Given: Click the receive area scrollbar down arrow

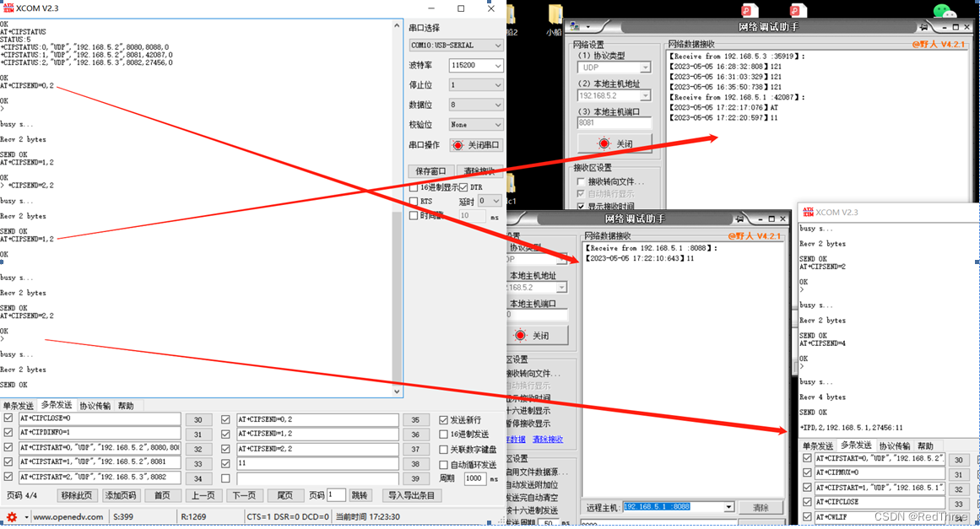Looking at the screenshot, I should click(x=397, y=391).
